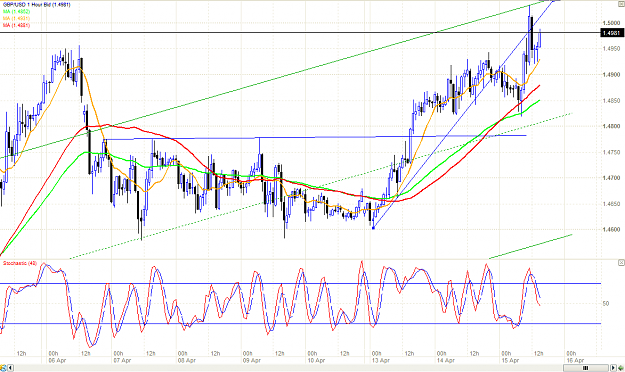
Task: Click the 13 Apr date label
Action: tap(381, 360)
